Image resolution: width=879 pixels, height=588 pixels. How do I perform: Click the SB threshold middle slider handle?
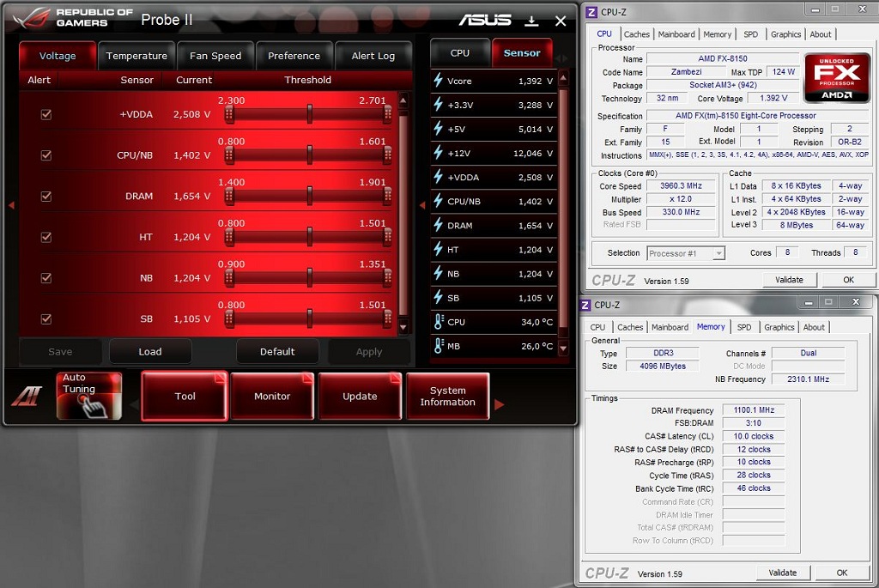309,319
